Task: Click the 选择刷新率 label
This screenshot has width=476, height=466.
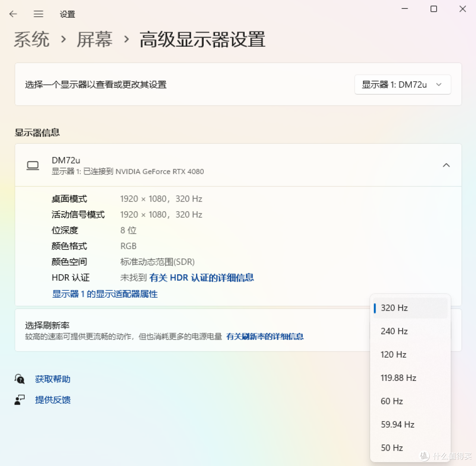Action: 47,325
